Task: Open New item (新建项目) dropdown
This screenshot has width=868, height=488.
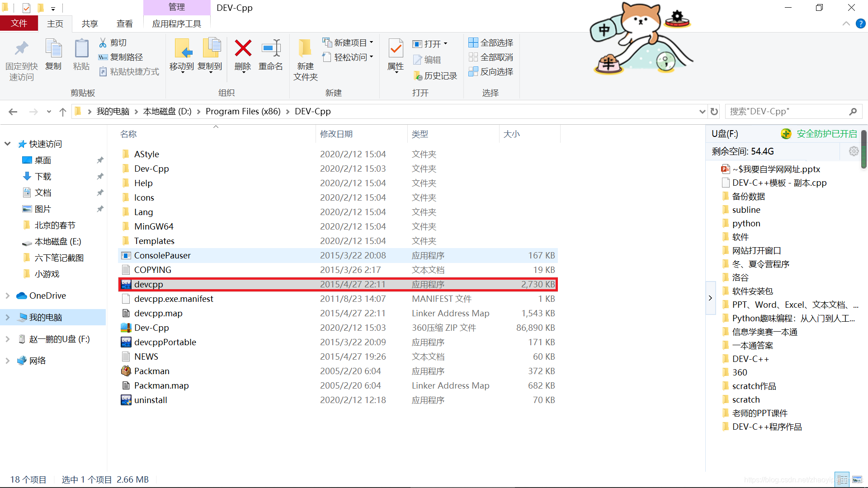Action: (x=348, y=42)
